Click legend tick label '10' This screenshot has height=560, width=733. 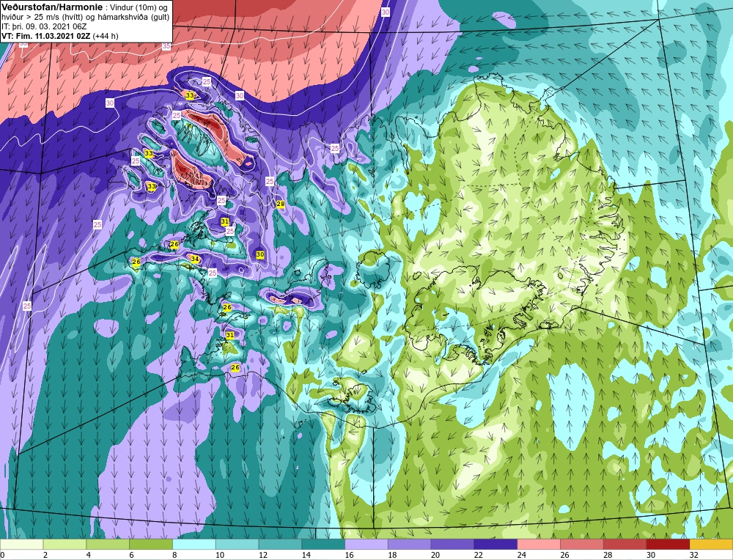pos(219,555)
